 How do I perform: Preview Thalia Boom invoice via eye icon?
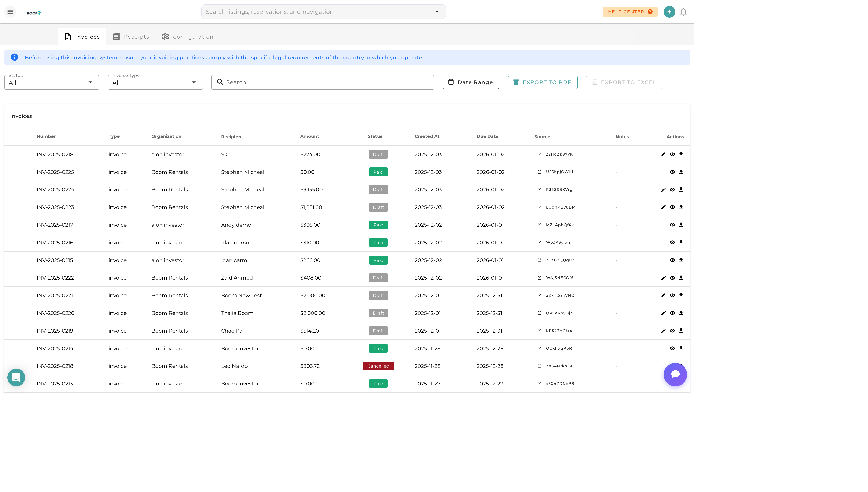click(672, 313)
